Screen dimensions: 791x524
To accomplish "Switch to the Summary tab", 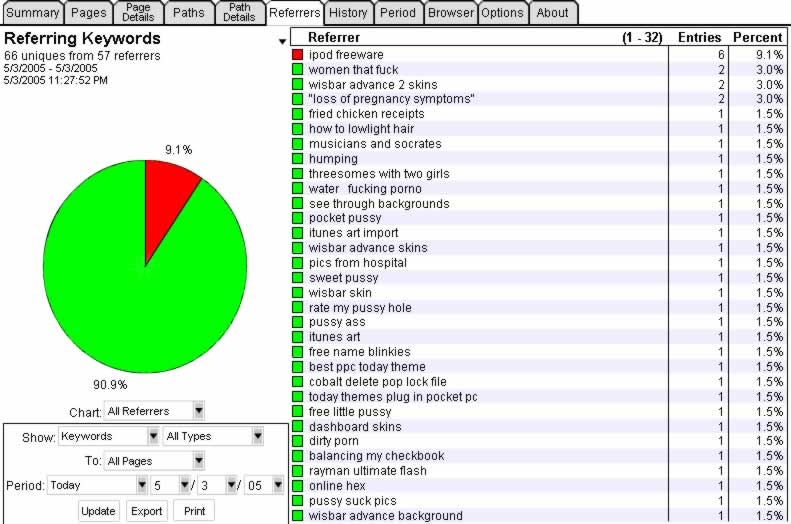I will tap(32, 13).
